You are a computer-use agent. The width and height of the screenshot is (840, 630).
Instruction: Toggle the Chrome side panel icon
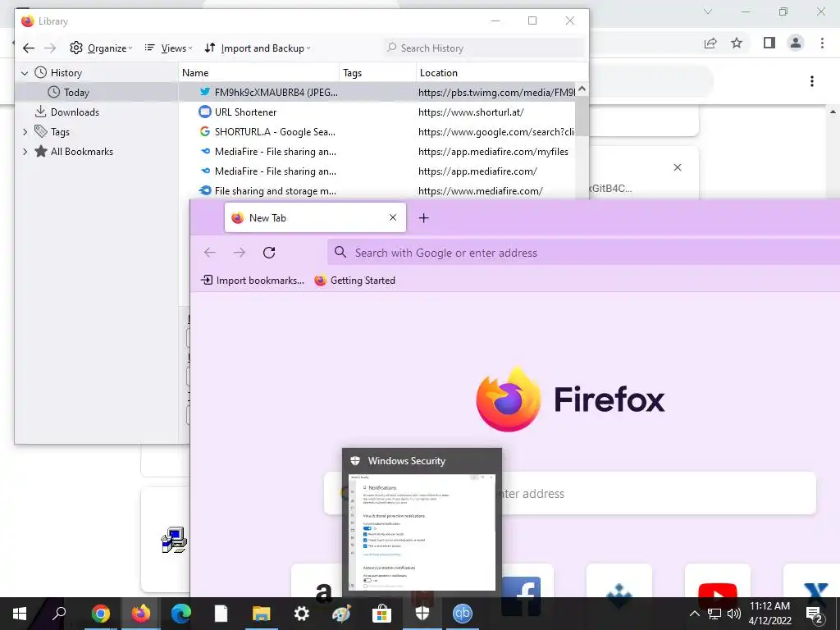tap(769, 43)
